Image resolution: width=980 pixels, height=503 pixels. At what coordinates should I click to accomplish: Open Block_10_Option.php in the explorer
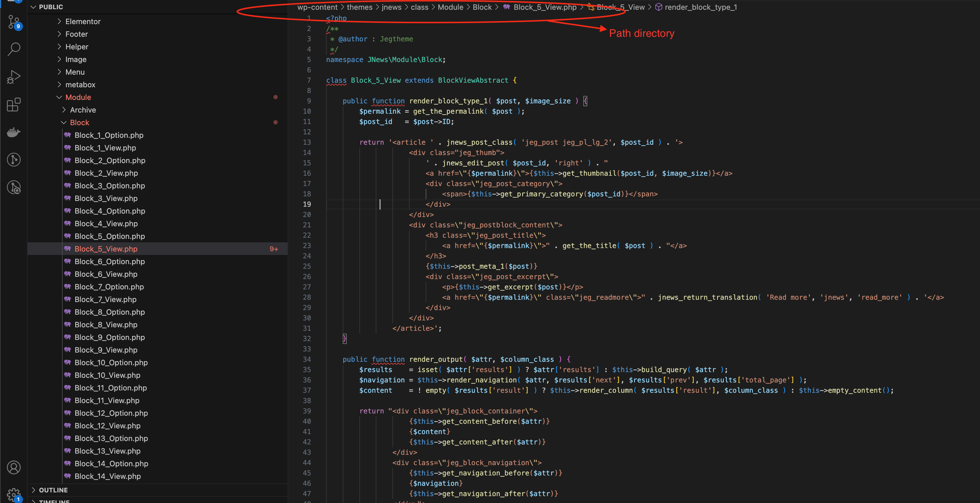(x=111, y=363)
